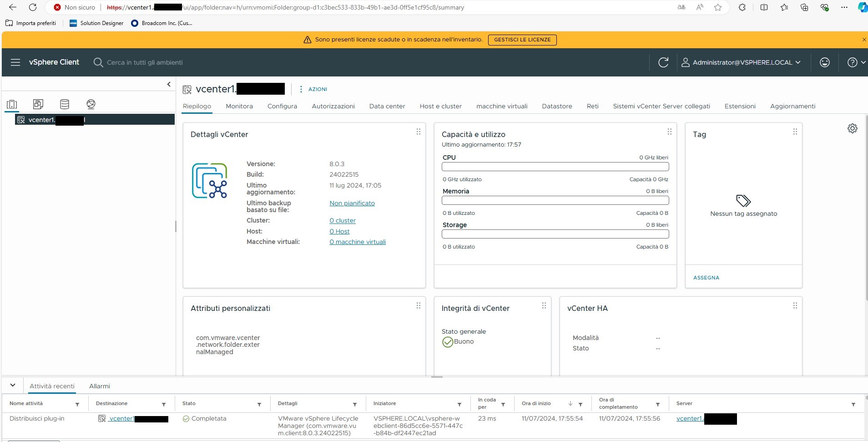Click the browser back arrow
The image size is (868, 442).
click(13, 7)
